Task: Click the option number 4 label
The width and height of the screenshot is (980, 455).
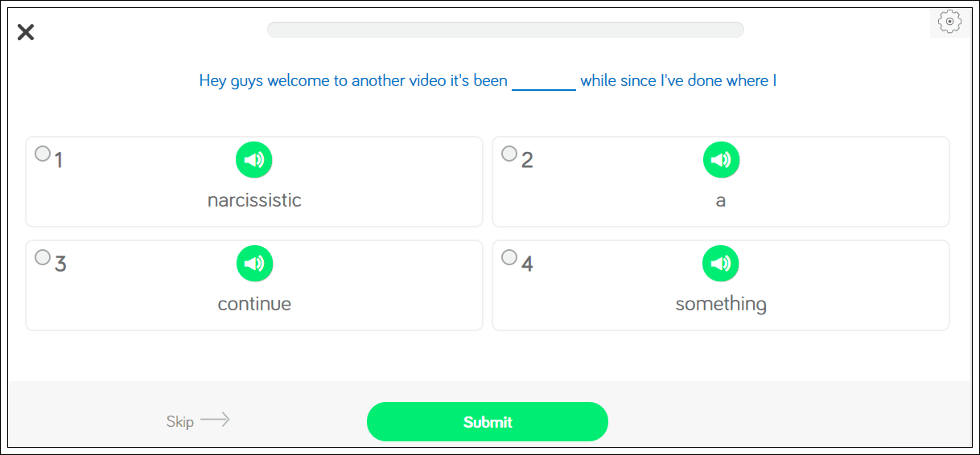Action: pos(527,264)
